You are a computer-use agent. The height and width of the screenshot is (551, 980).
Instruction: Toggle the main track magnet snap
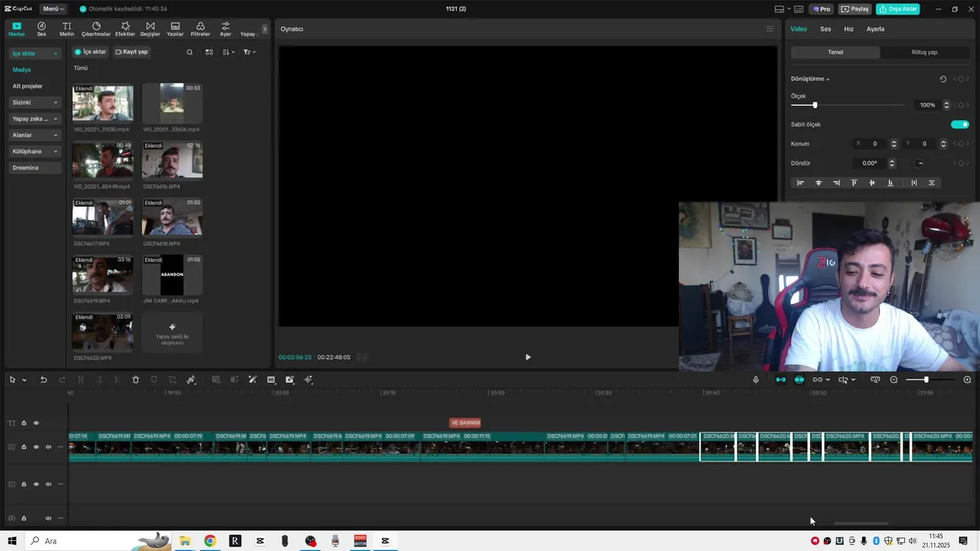780,380
